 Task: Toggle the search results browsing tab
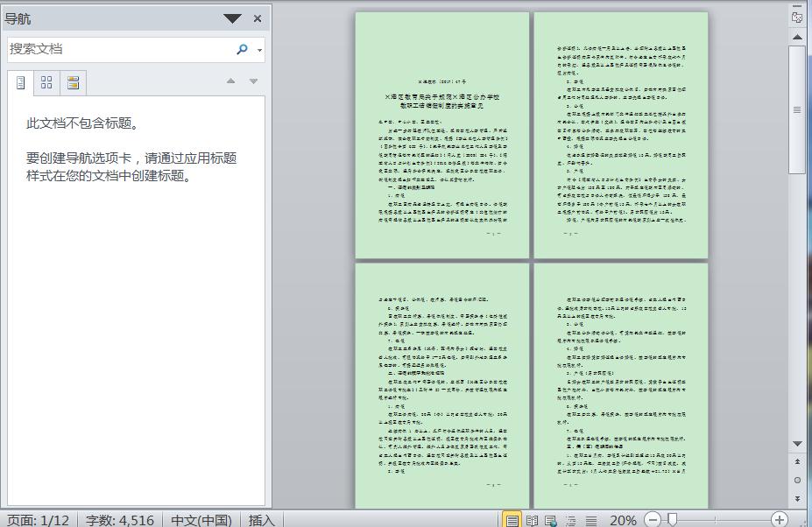74,81
